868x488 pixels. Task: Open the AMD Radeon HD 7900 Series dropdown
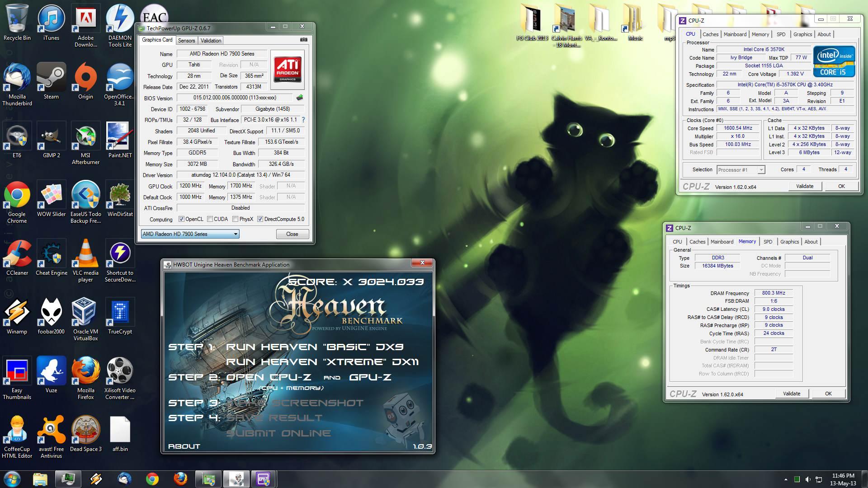point(190,234)
